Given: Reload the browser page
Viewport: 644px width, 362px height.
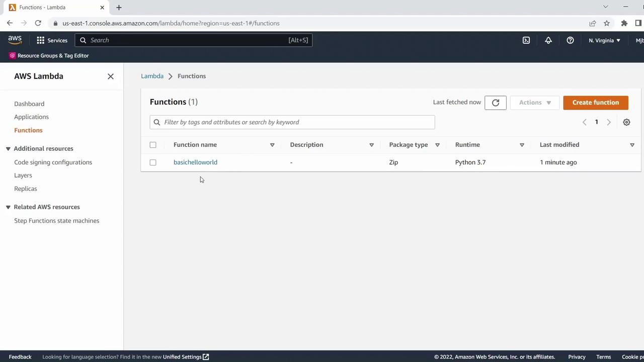Looking at the screenshot, I should tap(38, 23).
